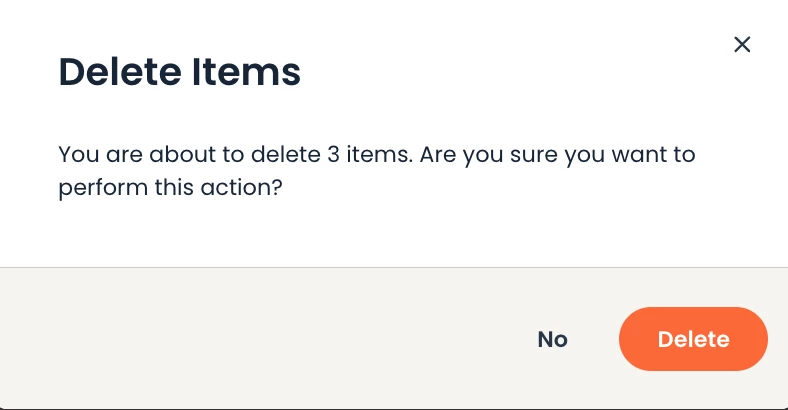The width and height of the screenshot is (788, 410).
Task: Hit the cross icon to exit dialog
Action: click(x=742, y=44)
